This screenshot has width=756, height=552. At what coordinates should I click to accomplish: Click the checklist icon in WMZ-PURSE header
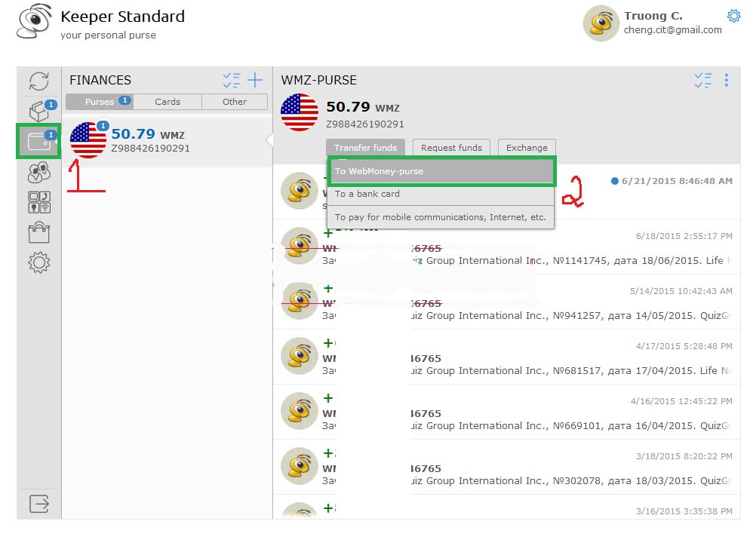(x=703, y=80)
